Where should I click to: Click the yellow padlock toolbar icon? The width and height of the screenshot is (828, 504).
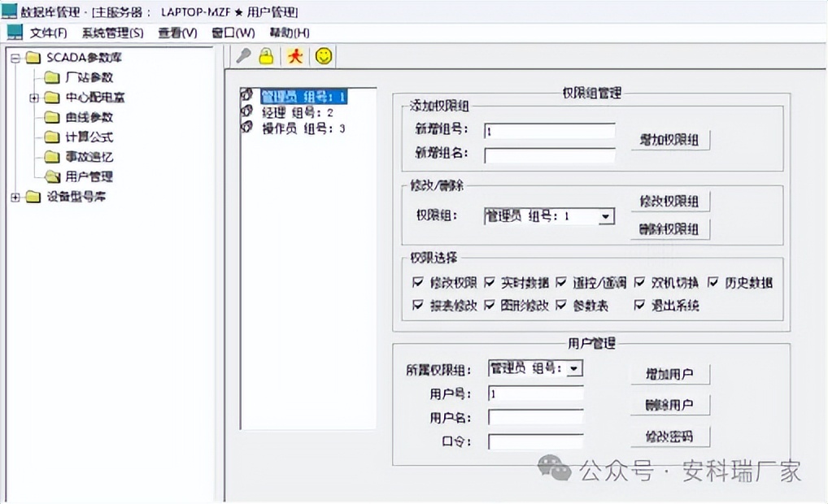coord(266,55)
